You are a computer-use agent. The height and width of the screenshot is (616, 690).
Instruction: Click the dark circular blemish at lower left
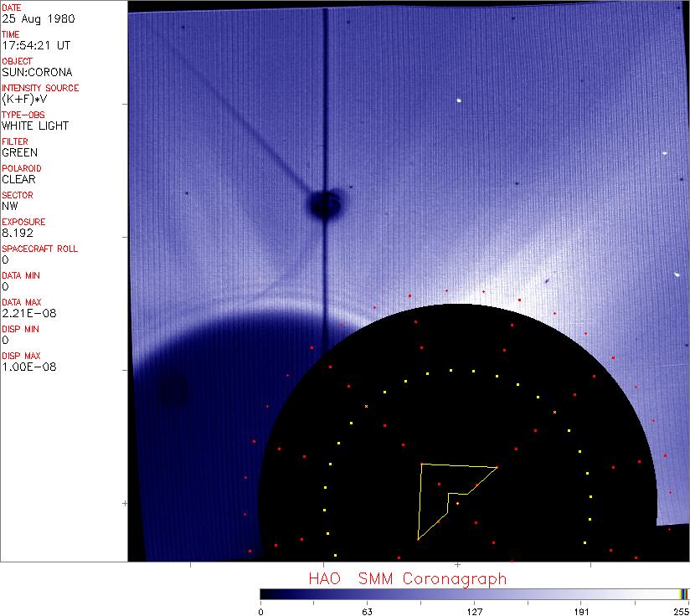click(173, 390)
